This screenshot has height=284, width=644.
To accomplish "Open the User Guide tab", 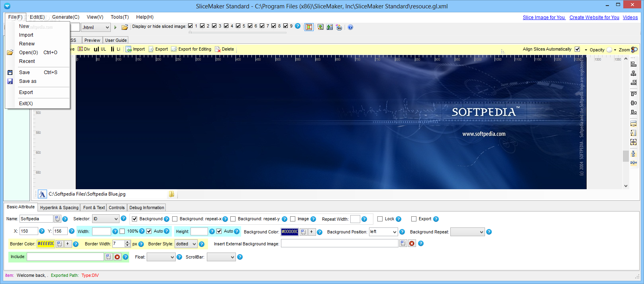I will tap(116, 40).
